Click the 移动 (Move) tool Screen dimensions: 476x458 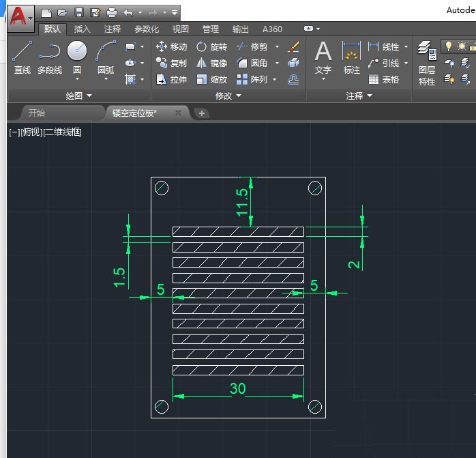click(171, 47)
